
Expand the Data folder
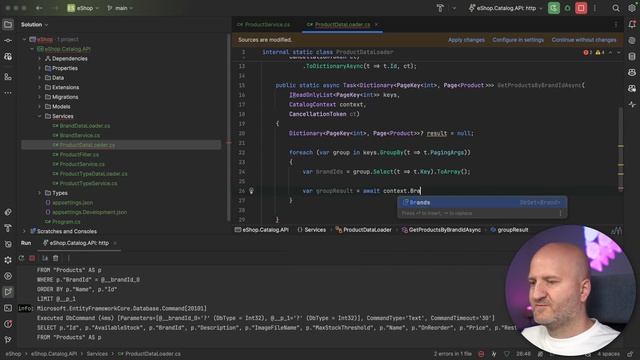pyautogui.click(x=40, y=78)
